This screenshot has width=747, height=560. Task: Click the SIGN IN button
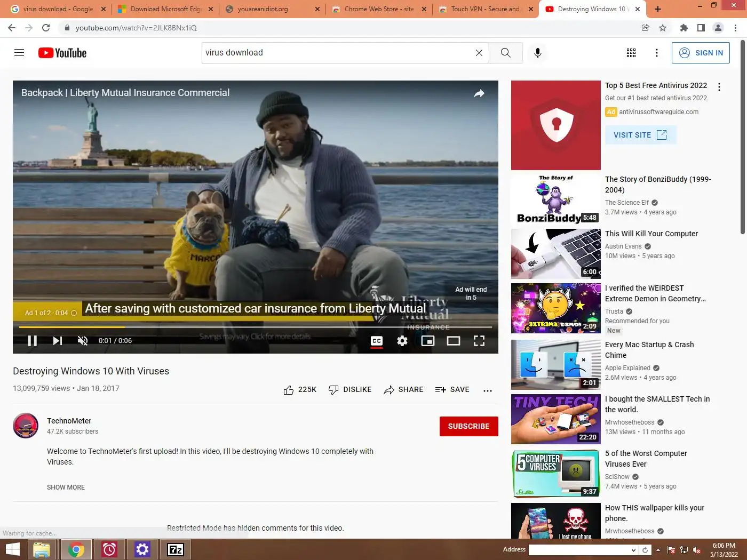pos(701,53)
